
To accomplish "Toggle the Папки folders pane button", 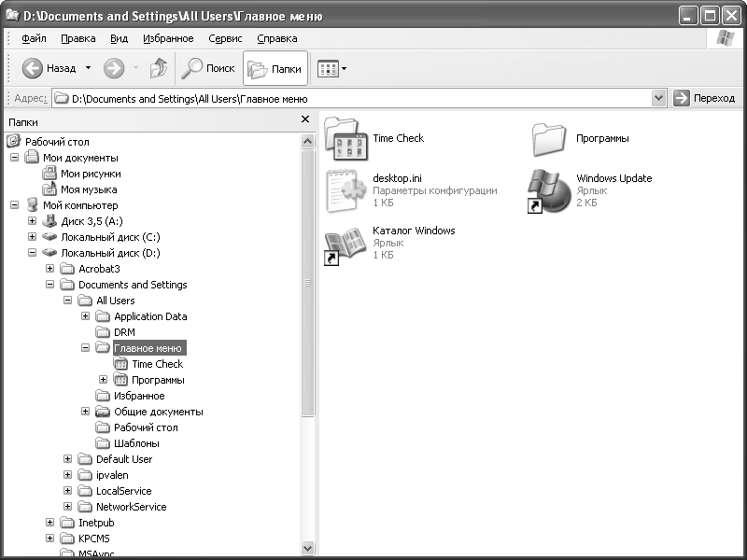I will click(x=275, y=68).
